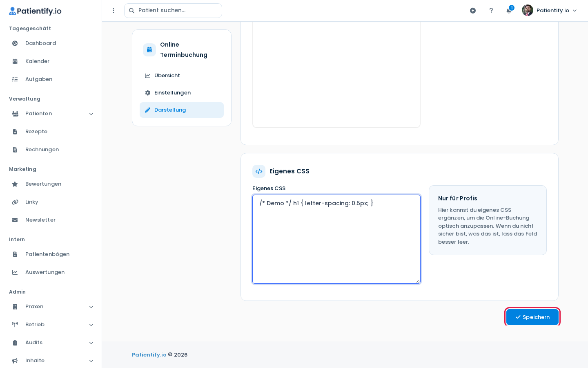Click the 'Nur für Profis' heading
Image resolution: width=588 pixels, height=368 pixels.
[458, 198]
